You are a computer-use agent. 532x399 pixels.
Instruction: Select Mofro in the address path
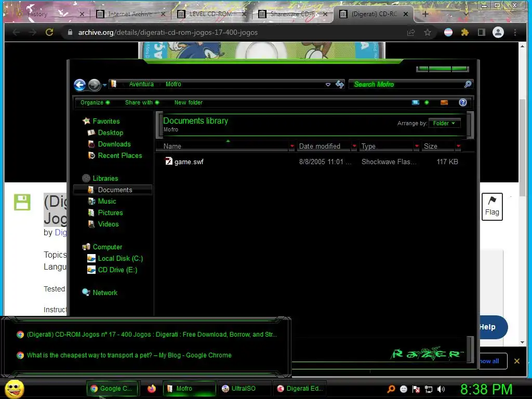click(173, 84)
